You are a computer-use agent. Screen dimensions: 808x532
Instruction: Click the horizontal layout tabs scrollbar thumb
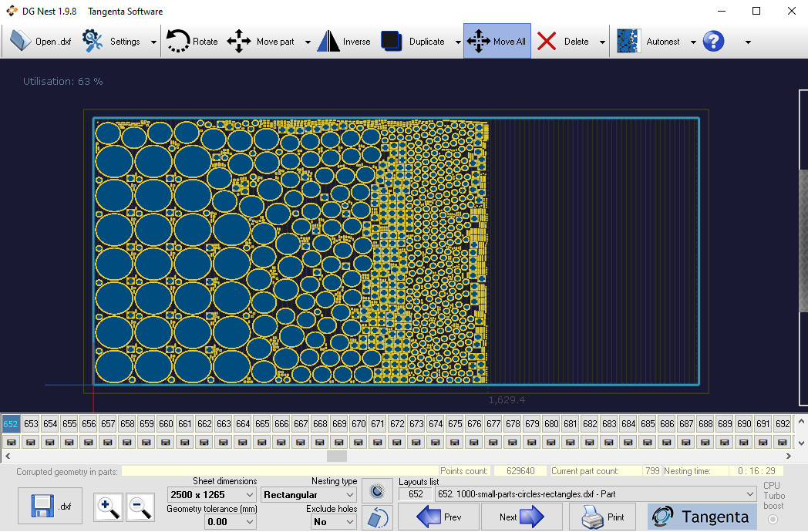336,456
